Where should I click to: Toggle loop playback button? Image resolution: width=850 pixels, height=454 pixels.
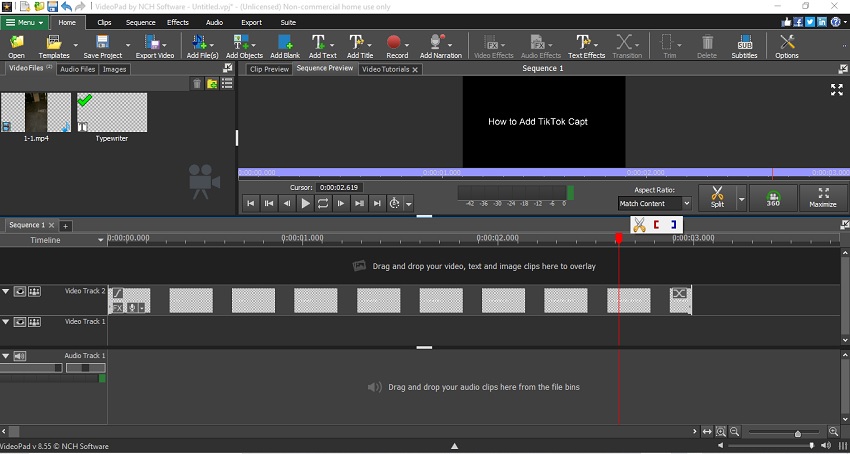pyautogui.click(x=323, y=203)
